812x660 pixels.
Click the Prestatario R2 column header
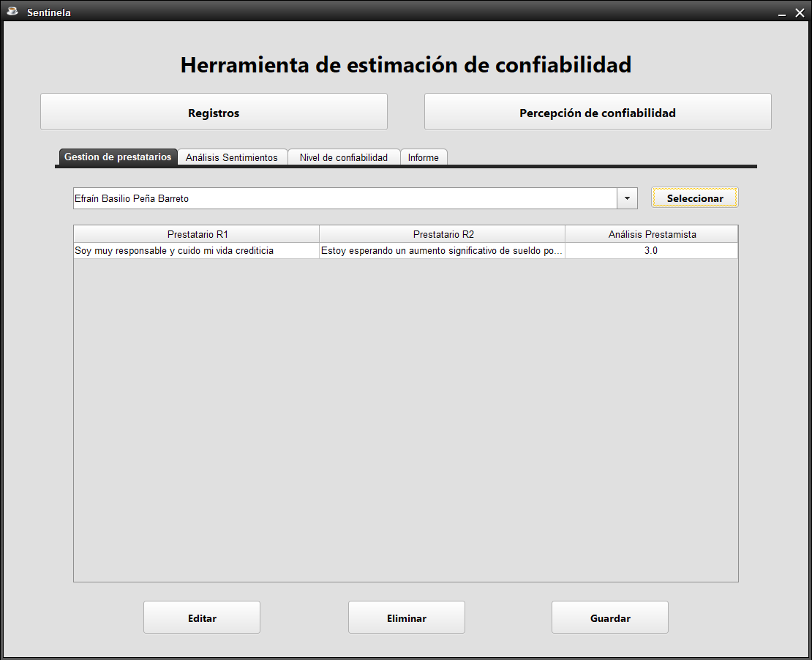pyautogui.click(x=443, y=234)
